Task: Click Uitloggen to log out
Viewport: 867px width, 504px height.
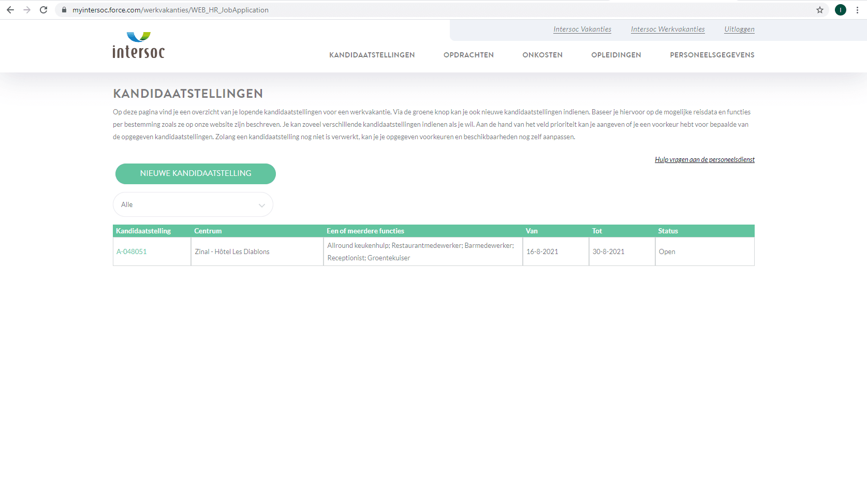Action: [739, 29]
